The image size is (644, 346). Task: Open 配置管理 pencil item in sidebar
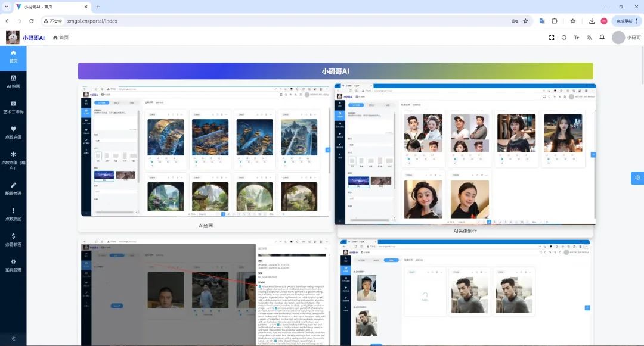pos(13,189)
